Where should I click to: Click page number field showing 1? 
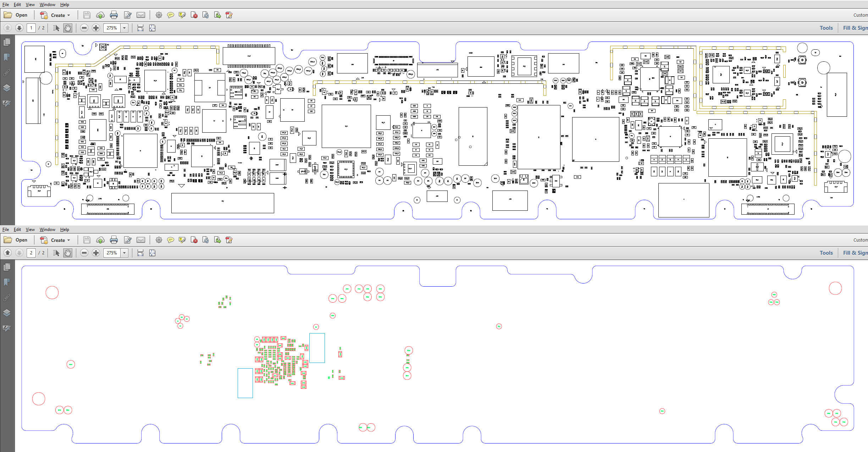(31, 28)
